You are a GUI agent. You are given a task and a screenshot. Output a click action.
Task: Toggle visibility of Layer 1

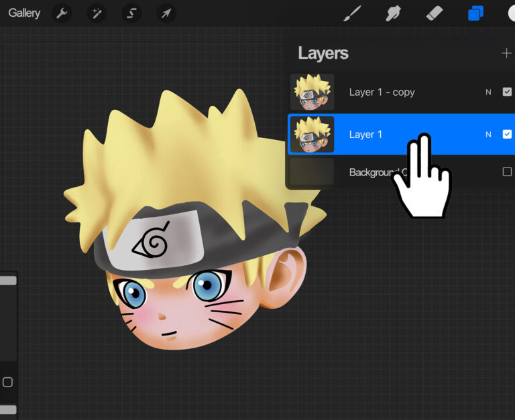(507, 134)
